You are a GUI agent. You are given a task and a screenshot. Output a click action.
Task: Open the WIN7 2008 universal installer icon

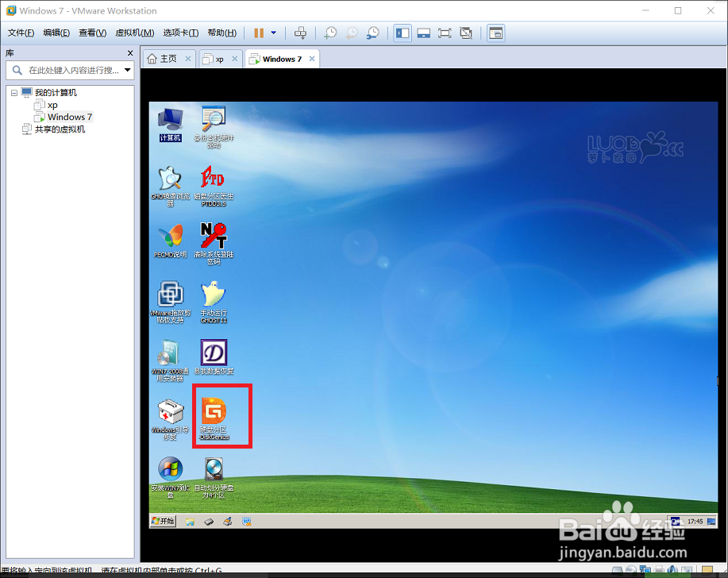(171, 360)
